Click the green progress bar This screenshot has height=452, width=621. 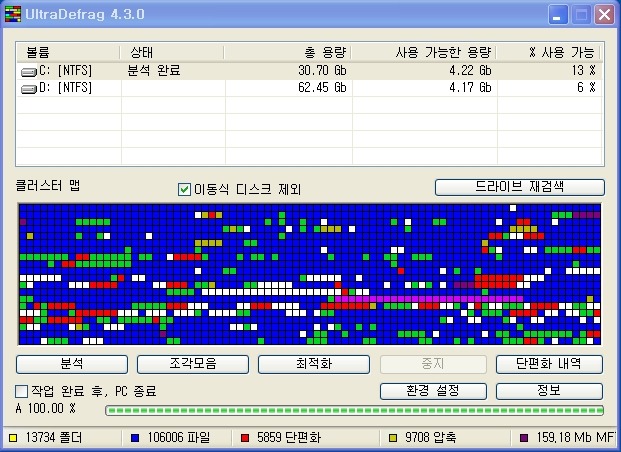(354, 410)
